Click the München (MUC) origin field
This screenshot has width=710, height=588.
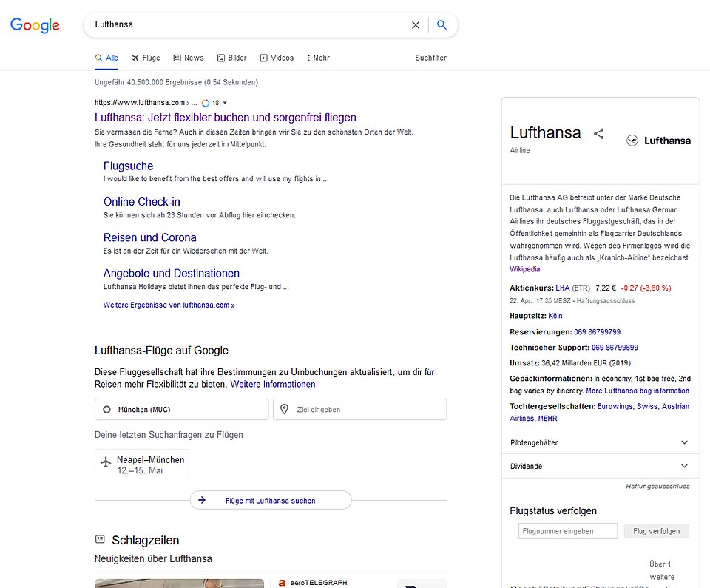tap(181, 409)
